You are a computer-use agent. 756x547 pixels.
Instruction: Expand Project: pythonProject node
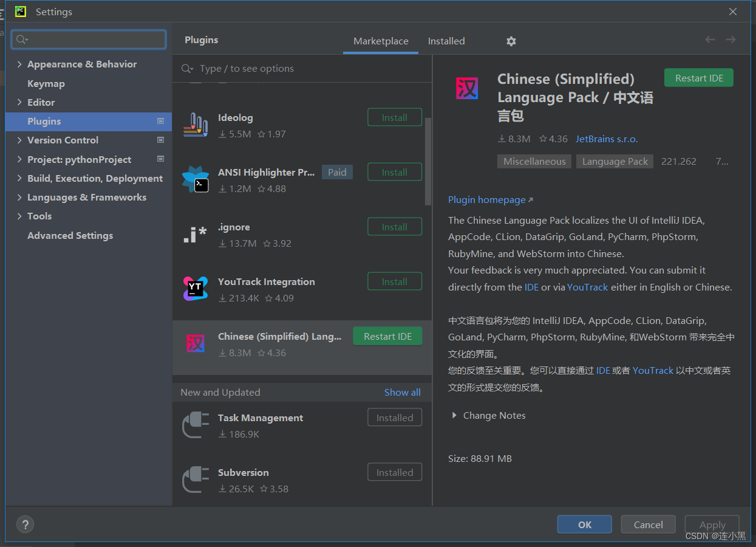19,159
